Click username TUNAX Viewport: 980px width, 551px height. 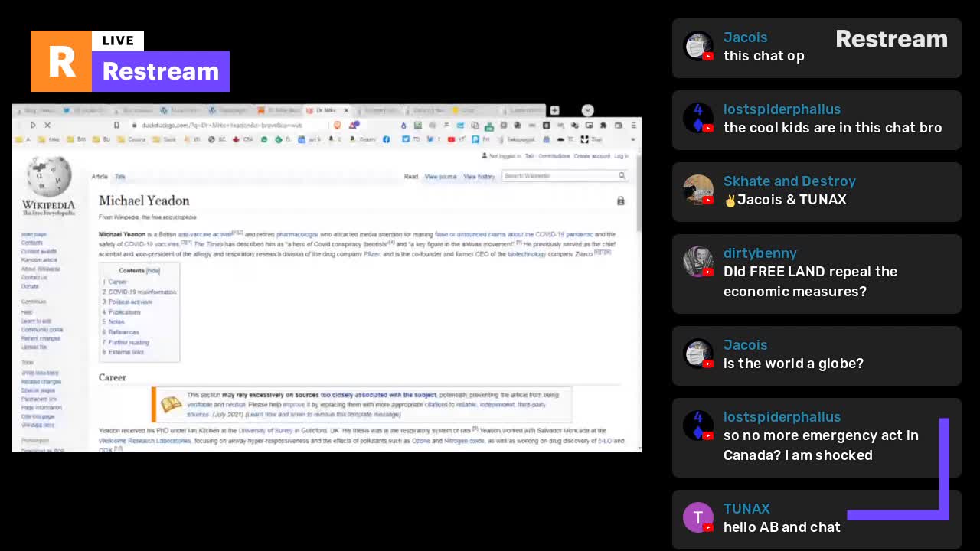pos(746,509)
